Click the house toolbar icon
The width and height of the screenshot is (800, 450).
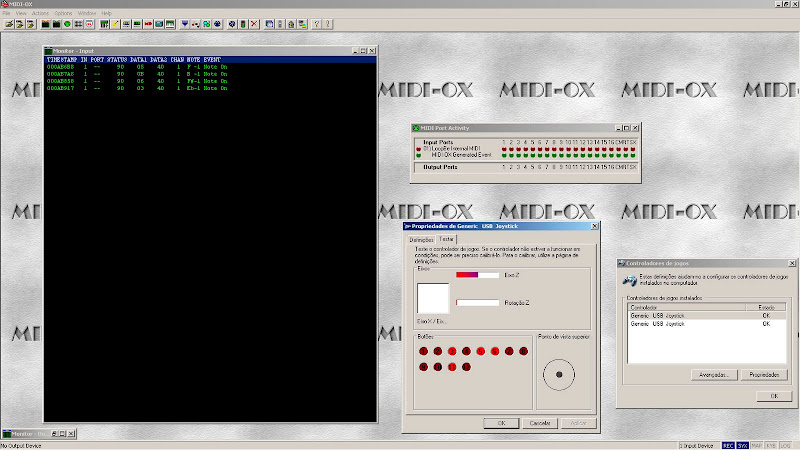(291, 24)
